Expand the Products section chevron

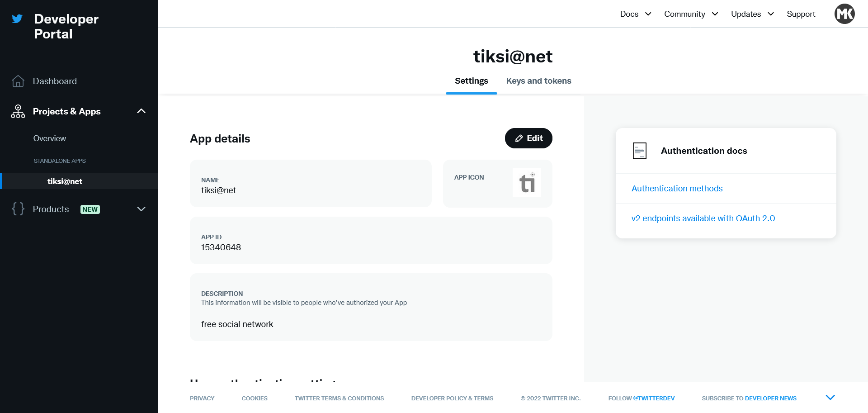click(141, 209)
